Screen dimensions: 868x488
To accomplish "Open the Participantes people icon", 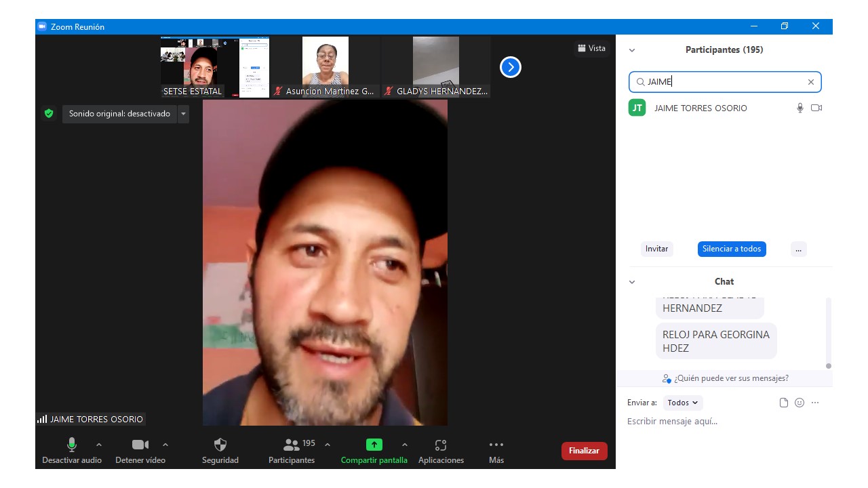I will [x=292, y=445].
